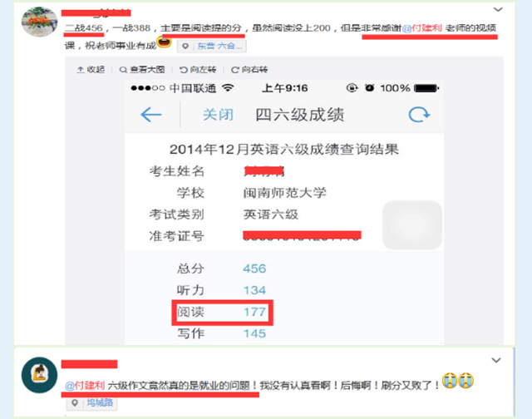Expand the first post's chevron menu
This screenshot has height=419, width=532.
[498, 9]
